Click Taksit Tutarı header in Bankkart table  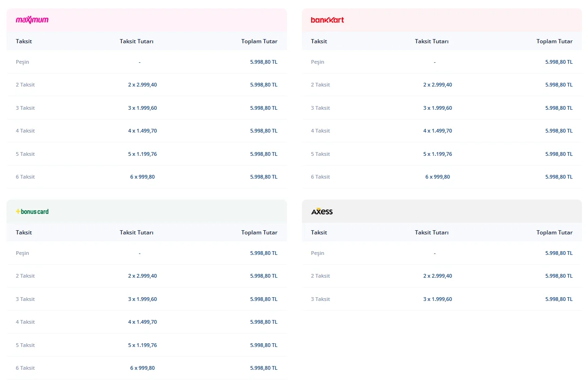[x=432, y=41]
